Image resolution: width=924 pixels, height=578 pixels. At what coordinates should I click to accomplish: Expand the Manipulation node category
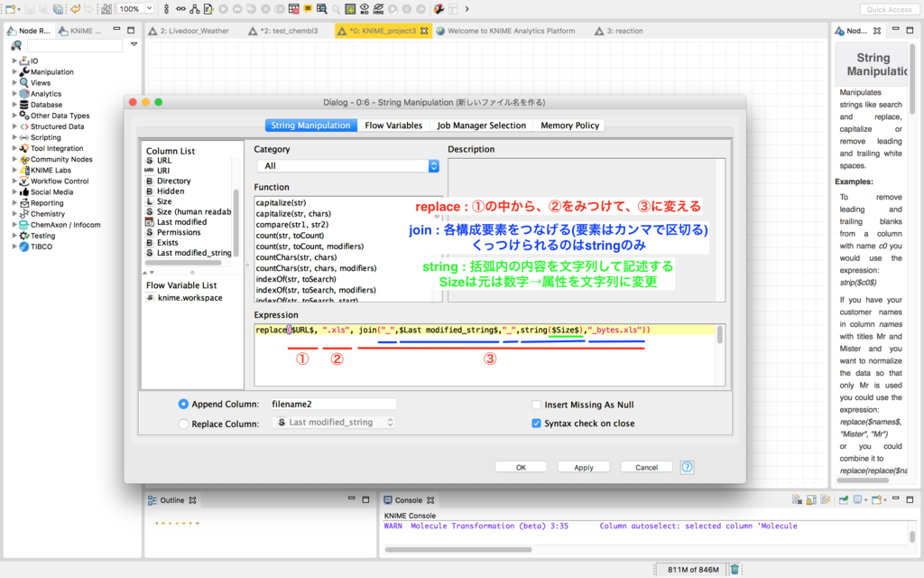14,71
